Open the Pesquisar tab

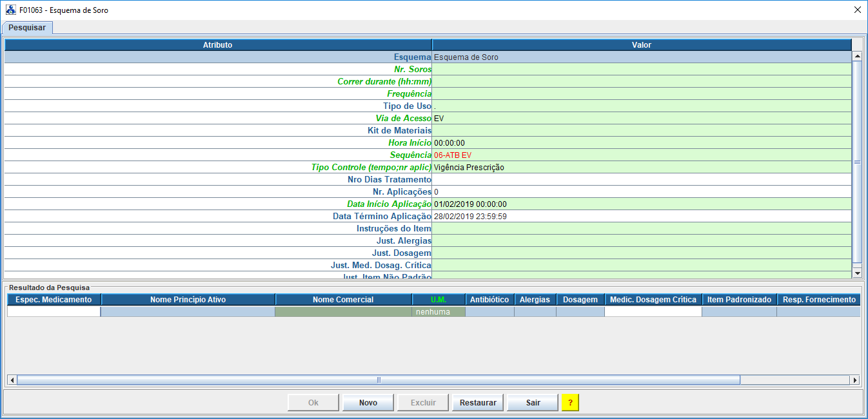(x=27, y=28)
